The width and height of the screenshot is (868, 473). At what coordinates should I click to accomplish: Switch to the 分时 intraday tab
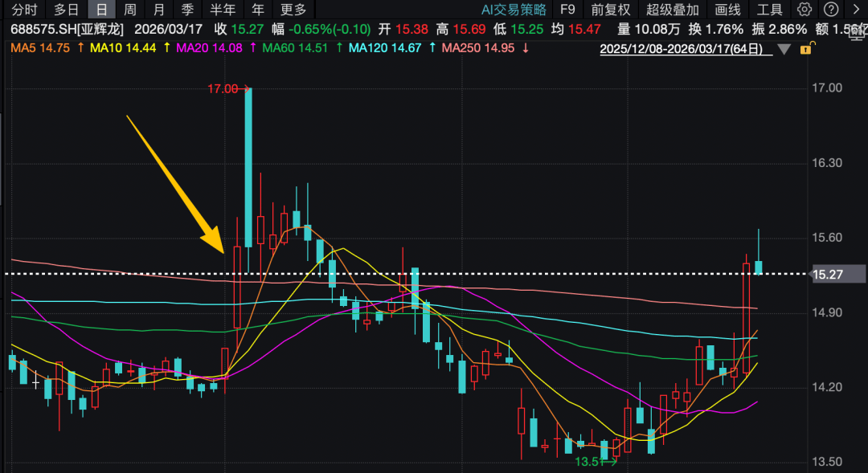[x=24, y=10]
